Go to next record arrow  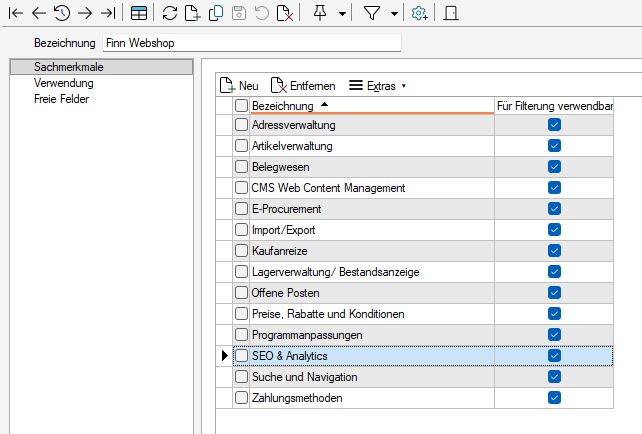85,13
